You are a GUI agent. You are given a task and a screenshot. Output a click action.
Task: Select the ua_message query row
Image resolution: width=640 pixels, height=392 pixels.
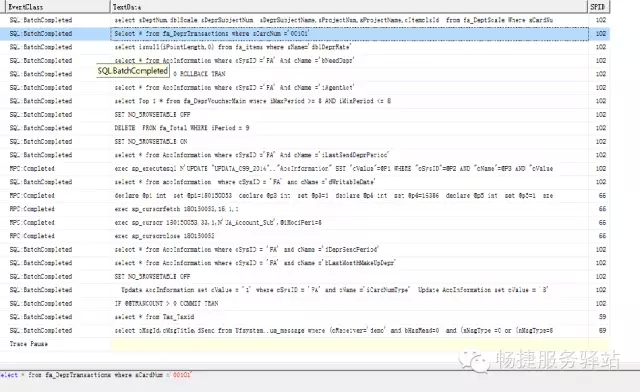tap(305, 330)
